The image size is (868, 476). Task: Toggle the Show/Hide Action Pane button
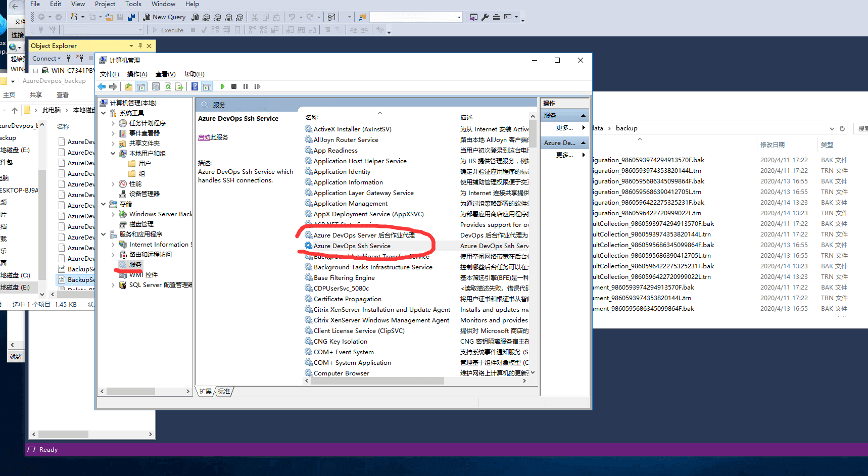click(207, 86)
